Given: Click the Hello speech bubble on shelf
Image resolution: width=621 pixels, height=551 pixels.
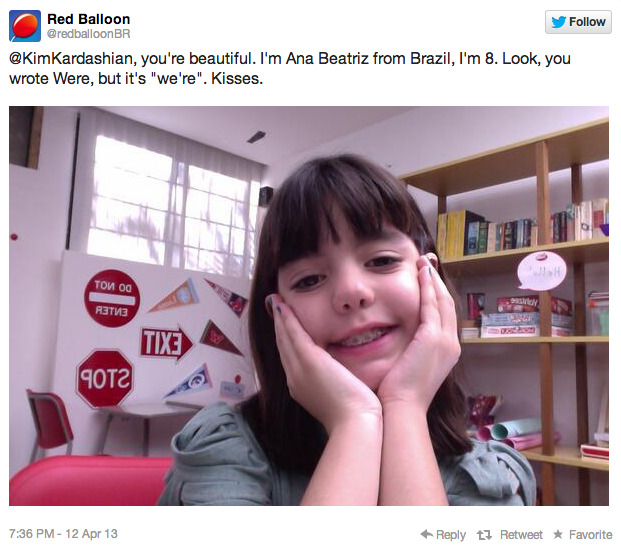Looking at the screenshot, I should (541, 271).
